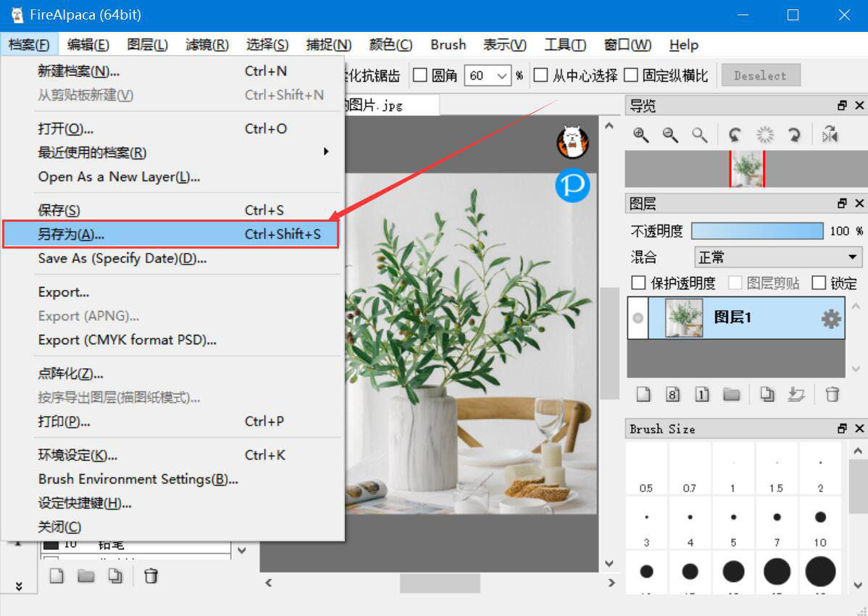Add a new 8-bit layer

click(x=672, y=394)
